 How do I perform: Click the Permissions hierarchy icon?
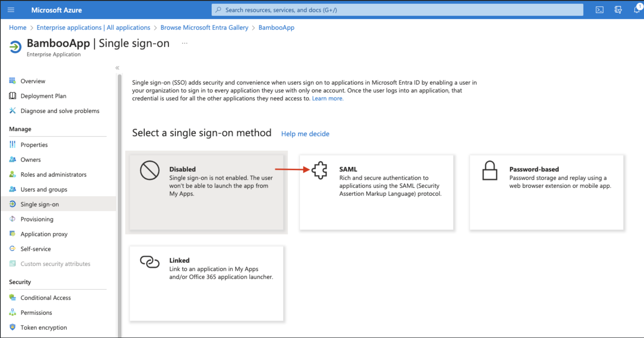tap(12, 312)
